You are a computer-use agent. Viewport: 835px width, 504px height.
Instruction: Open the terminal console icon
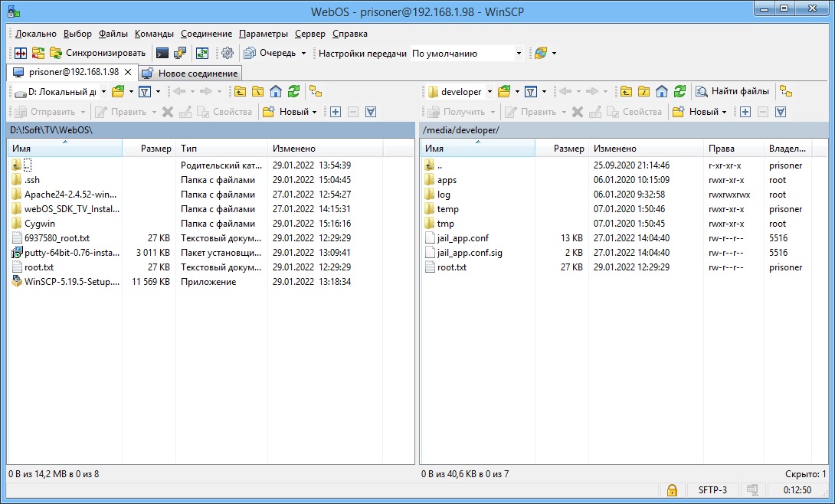[162, 54]
